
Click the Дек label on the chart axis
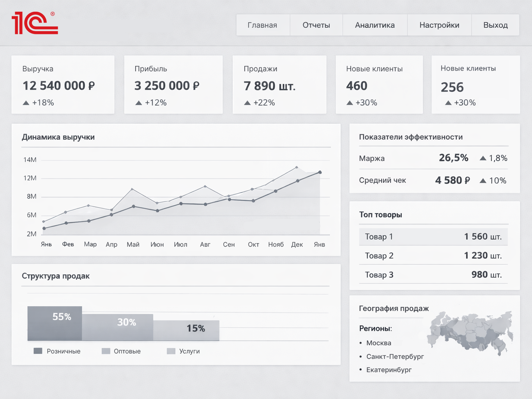click(297, 244)
